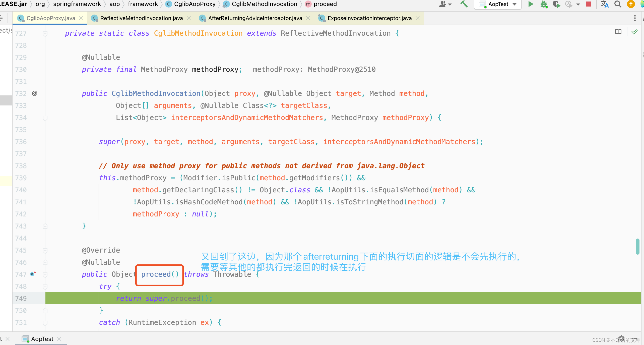Click the profiler run icon
The image size is (644, 345).
(568, 4)
